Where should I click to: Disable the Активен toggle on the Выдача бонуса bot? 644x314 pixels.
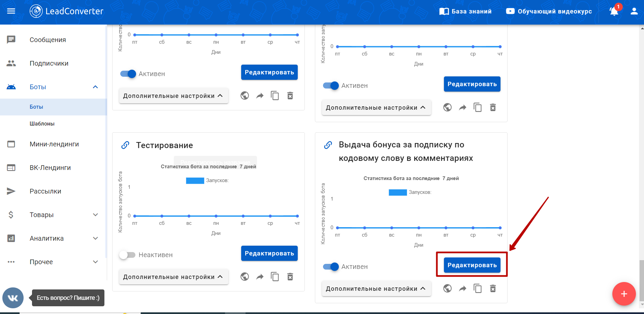tap(330, 267)
